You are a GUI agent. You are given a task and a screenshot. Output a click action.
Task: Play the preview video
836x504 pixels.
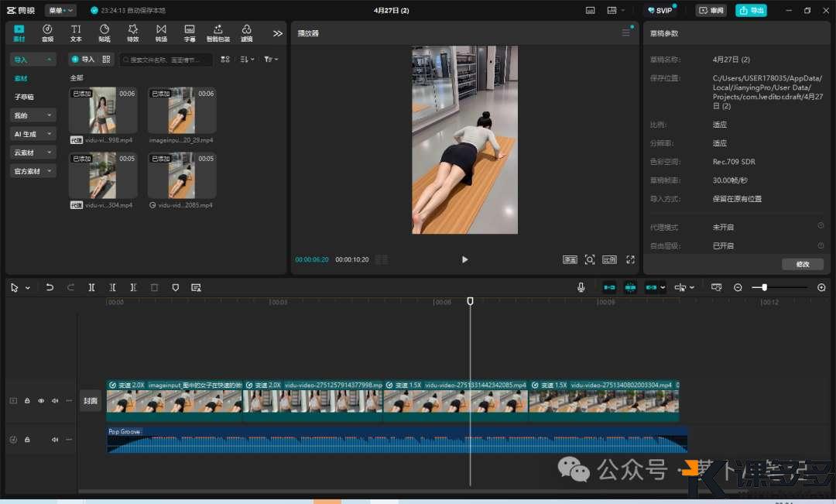tap(465, 259)
